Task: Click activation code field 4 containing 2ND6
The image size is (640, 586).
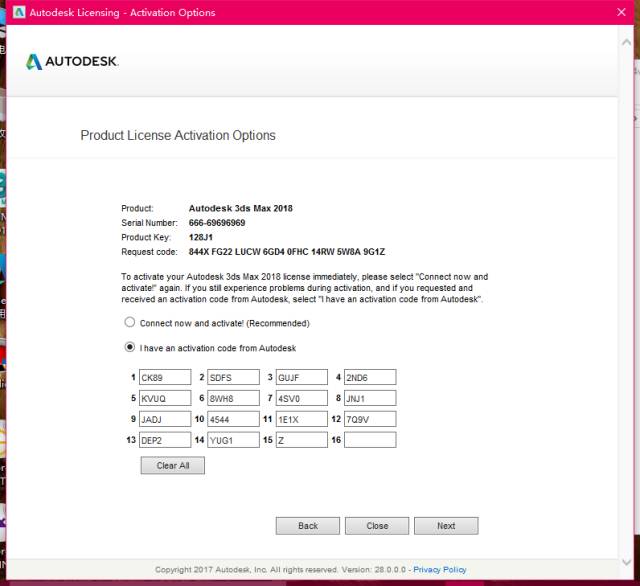Action: [370, 377]
